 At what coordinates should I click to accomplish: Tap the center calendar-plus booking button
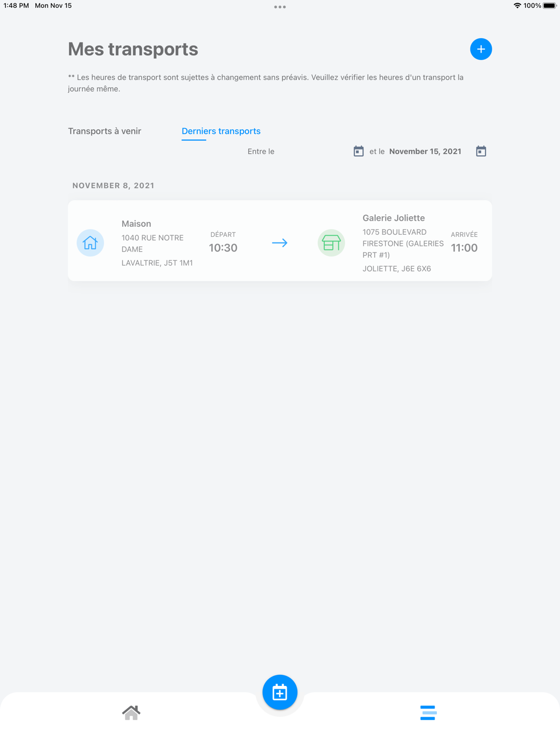coord(280,693)
